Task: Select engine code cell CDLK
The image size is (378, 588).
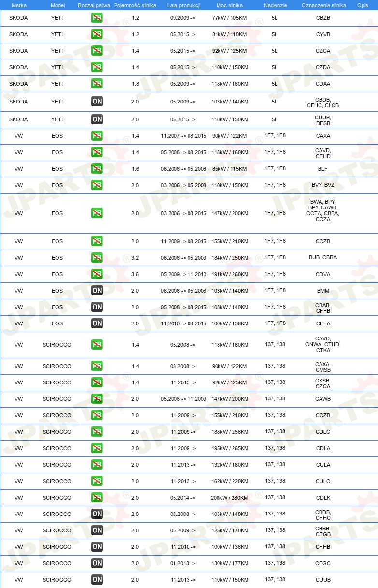Action: pyautogui.click(x=323, y=498)
